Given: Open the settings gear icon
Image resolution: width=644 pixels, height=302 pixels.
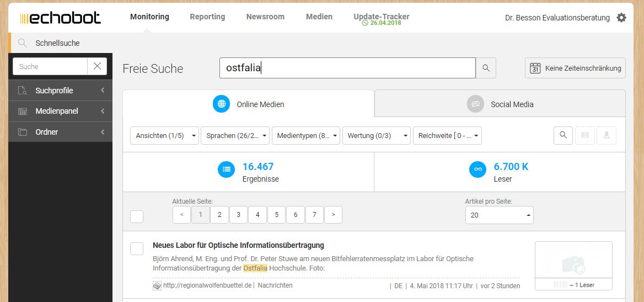Looking at the screenshot, I should pyautogui.click(x=621, y=18).
